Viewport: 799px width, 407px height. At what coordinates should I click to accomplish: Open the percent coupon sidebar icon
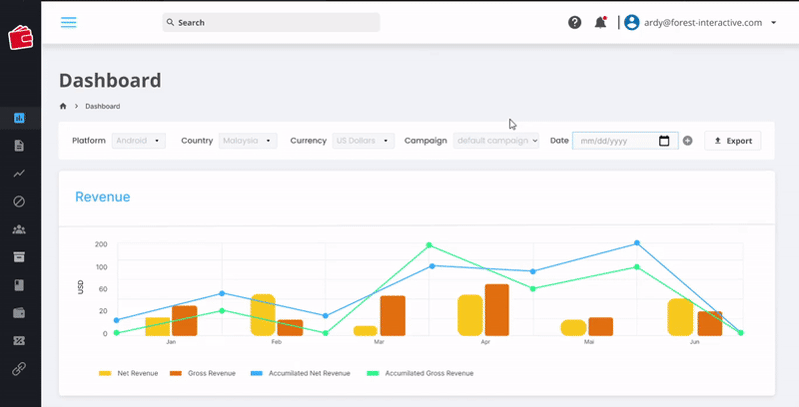[19, 340]
